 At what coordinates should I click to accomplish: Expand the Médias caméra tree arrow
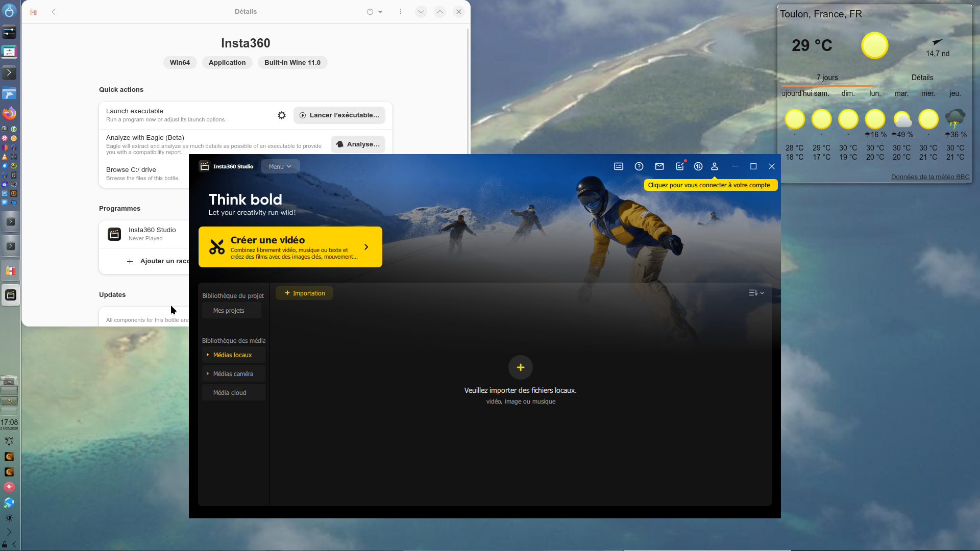208,373
